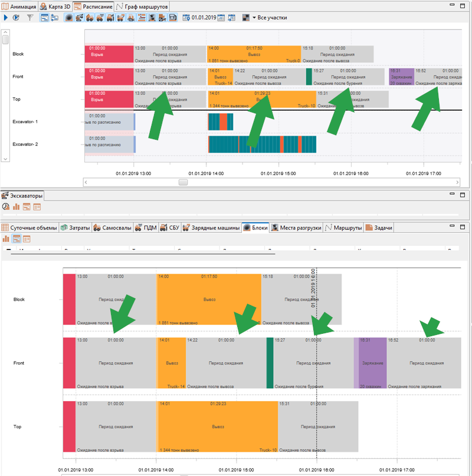Viewport: 472px width, 476px height.
Task: Click the filter funnel icon
Action: tap(29, 18)
